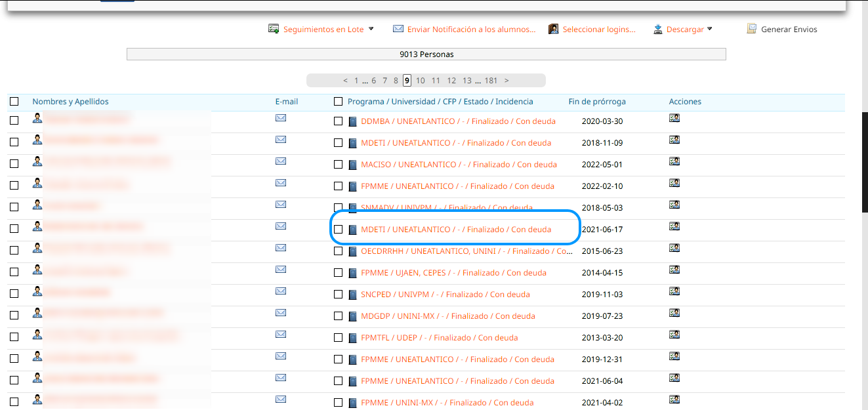Click email icon in the DDMBA row
868x410 pixels.
click(x=281, y=119)
